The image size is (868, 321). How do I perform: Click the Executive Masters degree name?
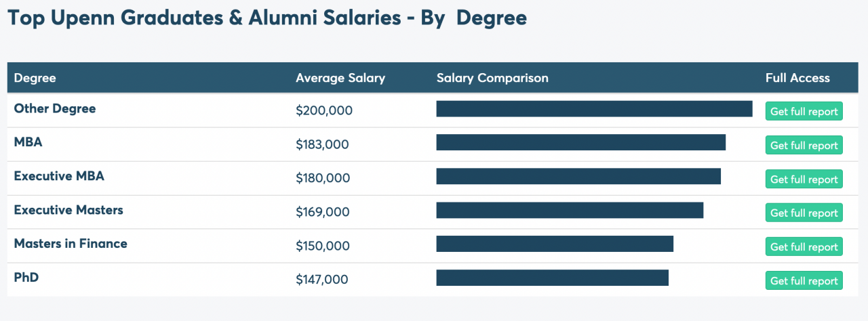click(68, 210)
